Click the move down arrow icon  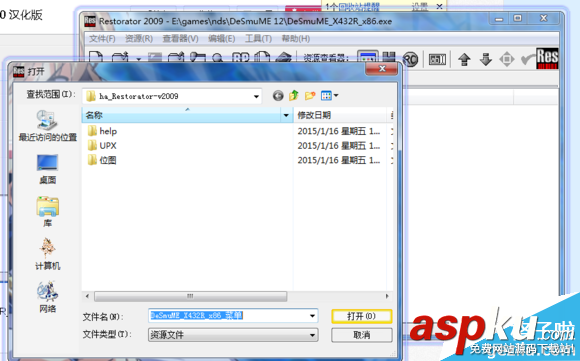[485, 59]
